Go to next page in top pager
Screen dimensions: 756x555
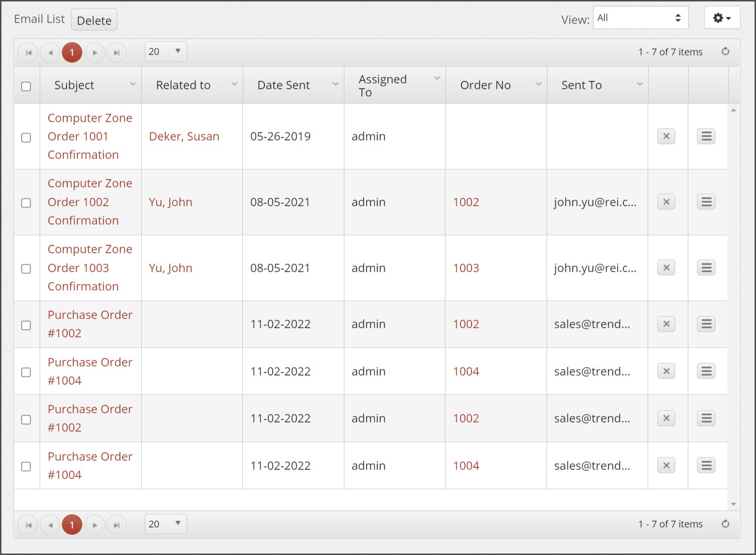click(95, 52)
